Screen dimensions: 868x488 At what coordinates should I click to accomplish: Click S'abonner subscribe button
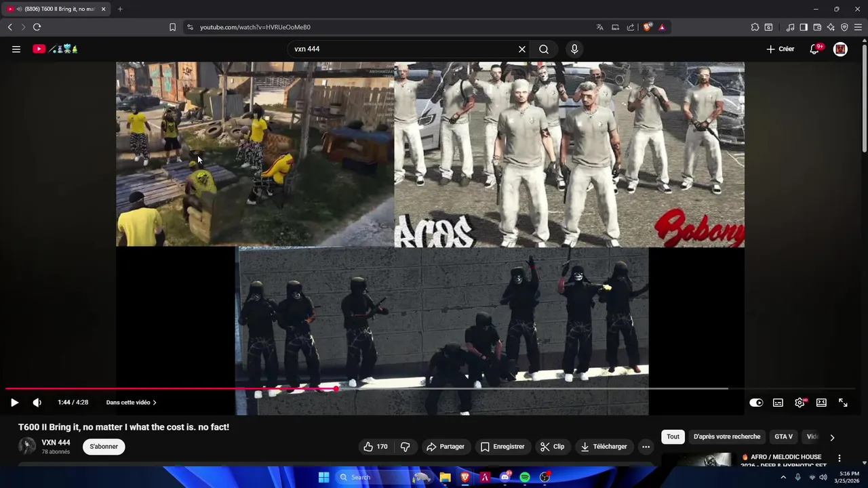pyautogui.click(x=104, y=447)
